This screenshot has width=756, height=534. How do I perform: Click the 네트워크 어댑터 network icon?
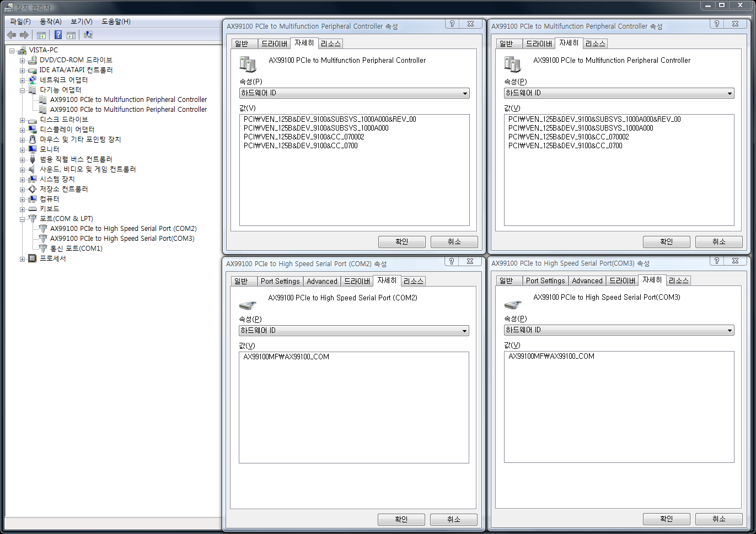[33, 80]
